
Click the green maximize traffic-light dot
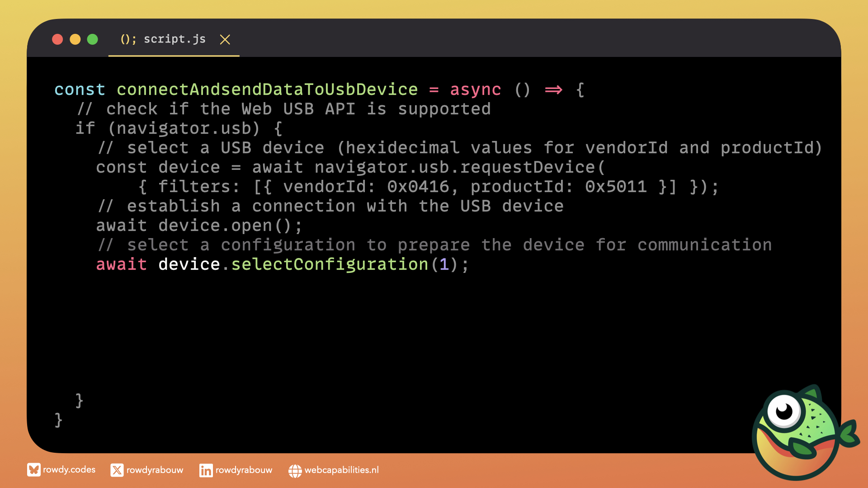pyautogui.click(x=93, y=39)
